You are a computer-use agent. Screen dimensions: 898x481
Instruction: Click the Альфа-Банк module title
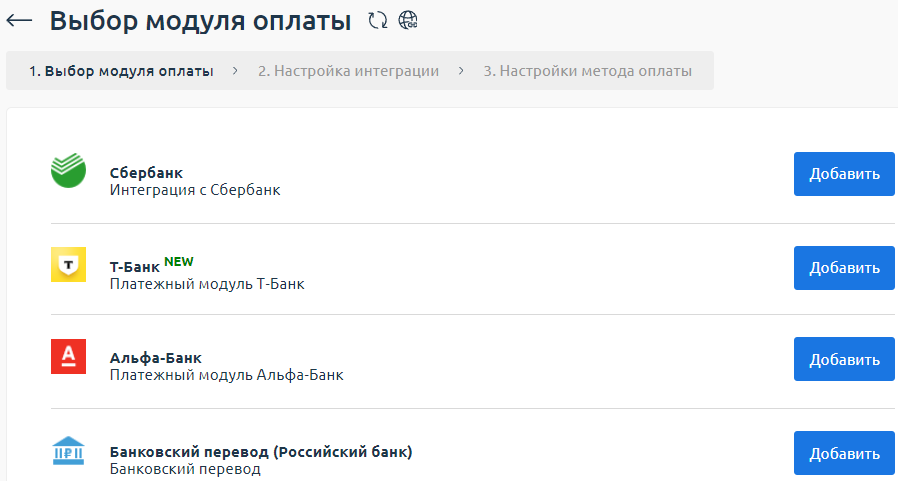coord(156,357)
